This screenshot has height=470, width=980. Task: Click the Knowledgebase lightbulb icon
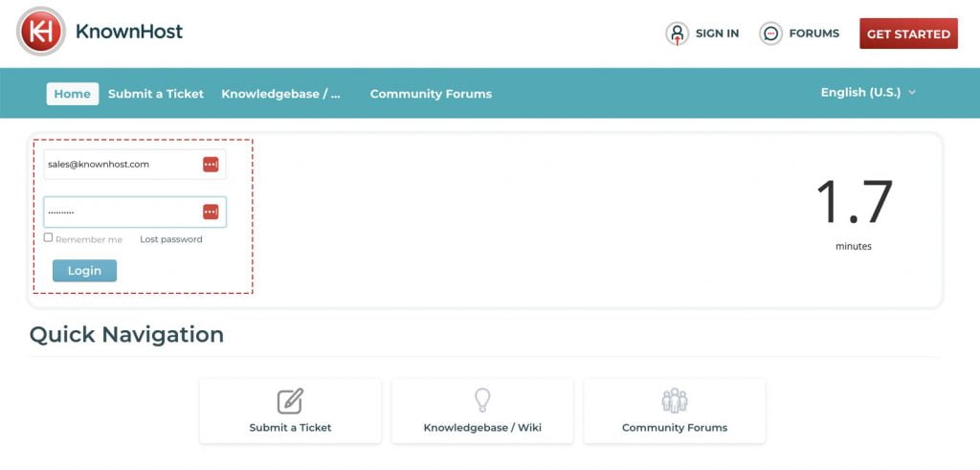pyautogui.click(x=482, y=400)
